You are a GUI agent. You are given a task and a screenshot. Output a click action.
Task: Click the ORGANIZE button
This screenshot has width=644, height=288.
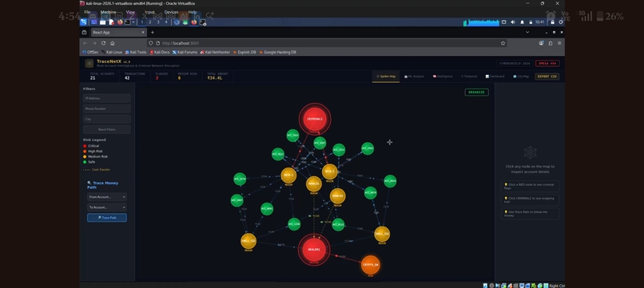(476, 93)
